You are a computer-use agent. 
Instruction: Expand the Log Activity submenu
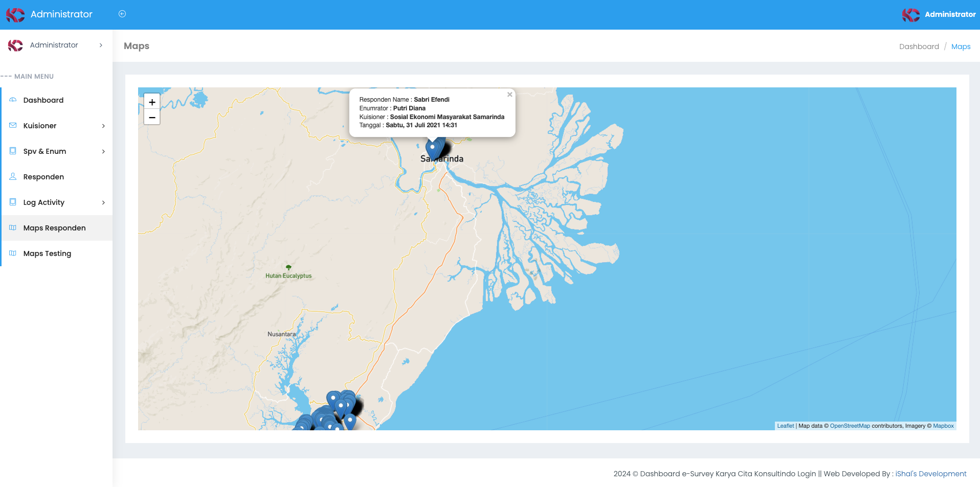[x=103, y=202]
